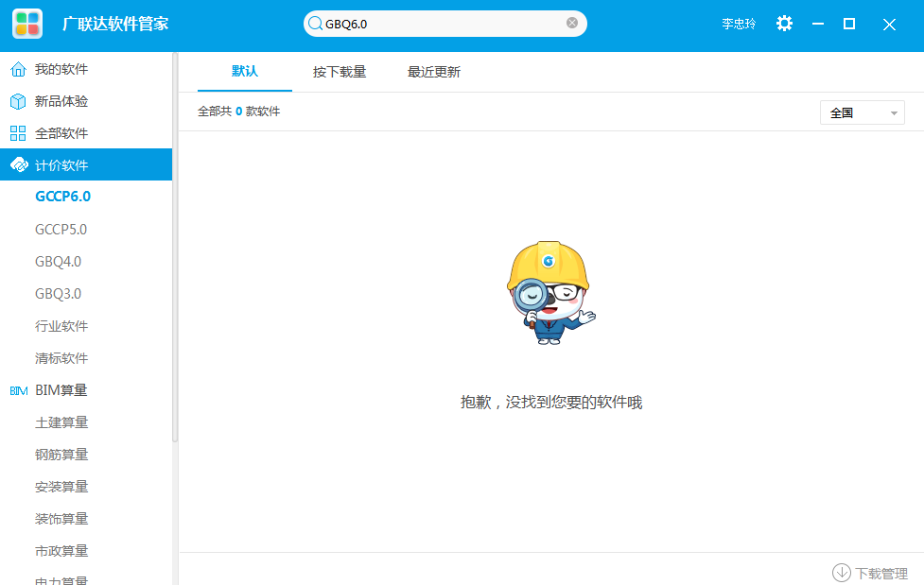The width and height of the screenshot is (924, 585).
Task: Click the search magnifier icon
Action: coord(315,24)
